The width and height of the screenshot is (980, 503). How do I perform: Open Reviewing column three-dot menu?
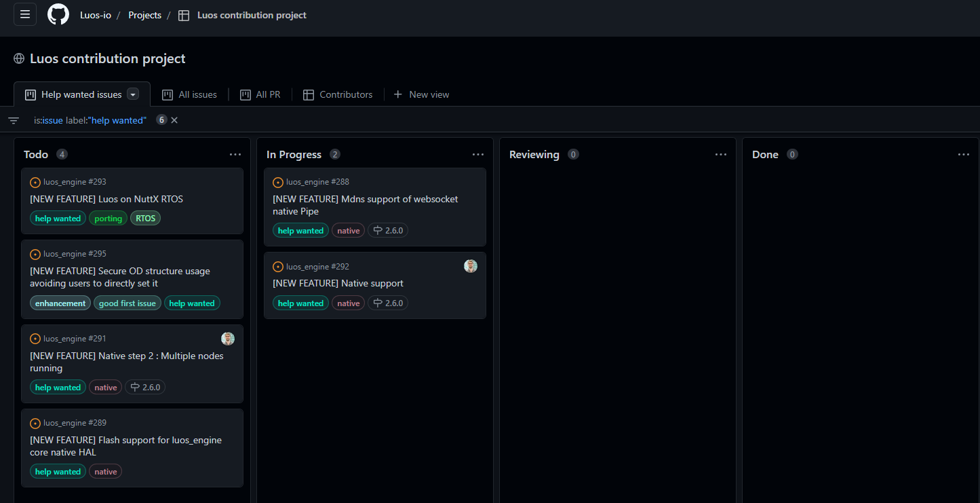click(x=721, y=155)
